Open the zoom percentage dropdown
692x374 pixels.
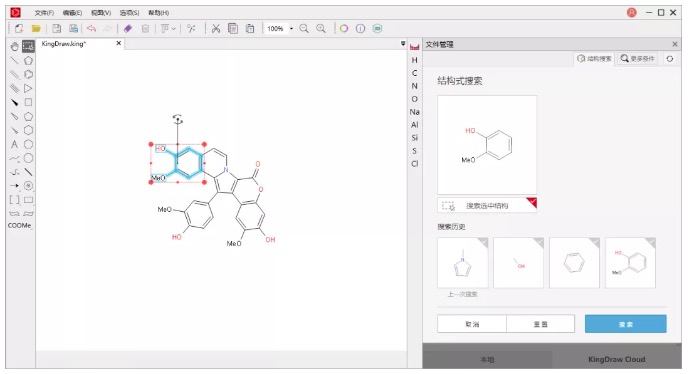(x=291, y=29)
